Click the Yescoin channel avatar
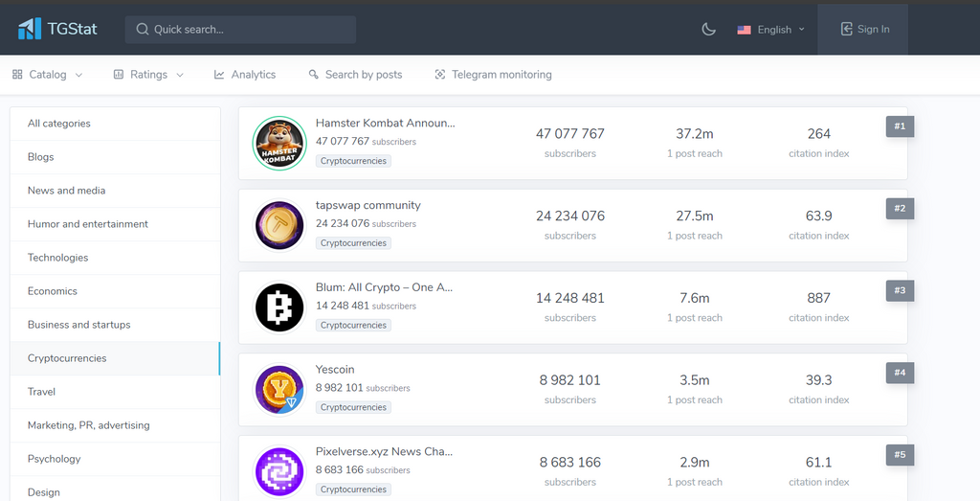 [x=279, y=390]
